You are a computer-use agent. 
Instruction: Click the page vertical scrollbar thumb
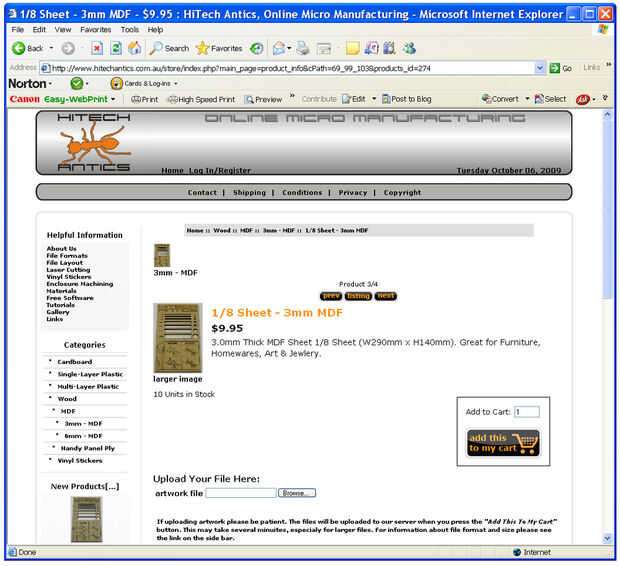tap(607, 210)
